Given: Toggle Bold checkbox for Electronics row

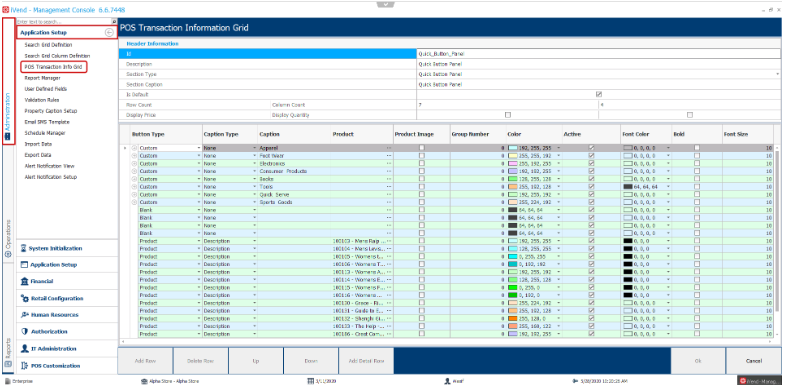Looking at the screenshot, I should pyautogui.click(x=697, y=163).
